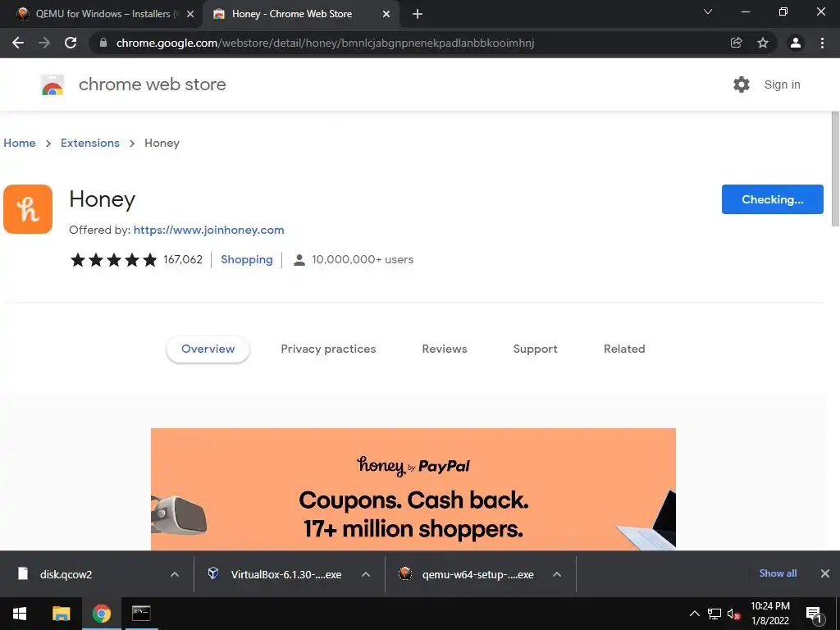Reload the Honey web store page
This screenshot has height=630, width=840.
71,43
